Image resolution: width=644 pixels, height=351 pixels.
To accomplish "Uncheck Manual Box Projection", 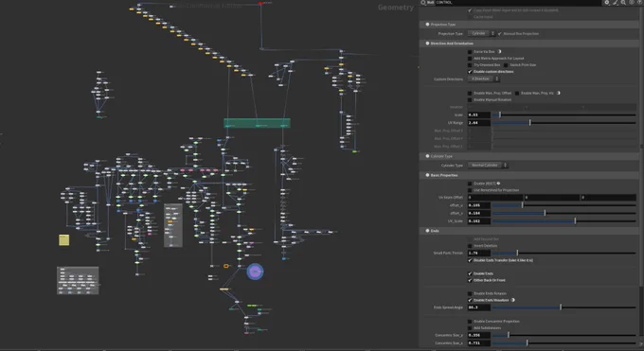I will click(x=500, y=34).
